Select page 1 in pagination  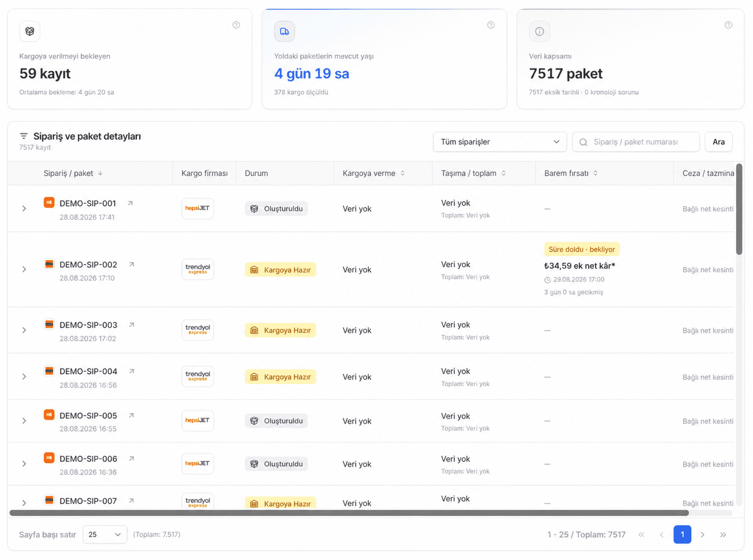pos(682,535)
